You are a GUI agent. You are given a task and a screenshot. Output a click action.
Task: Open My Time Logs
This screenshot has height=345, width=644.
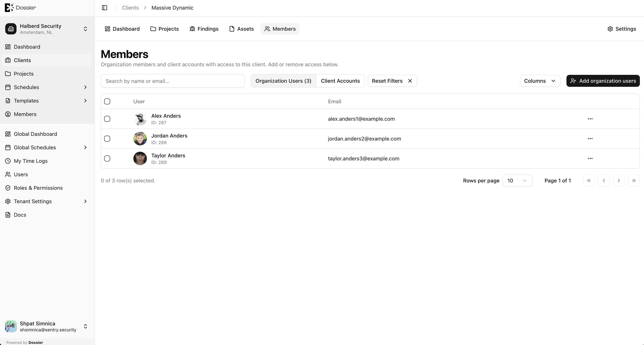click(46, 161)
